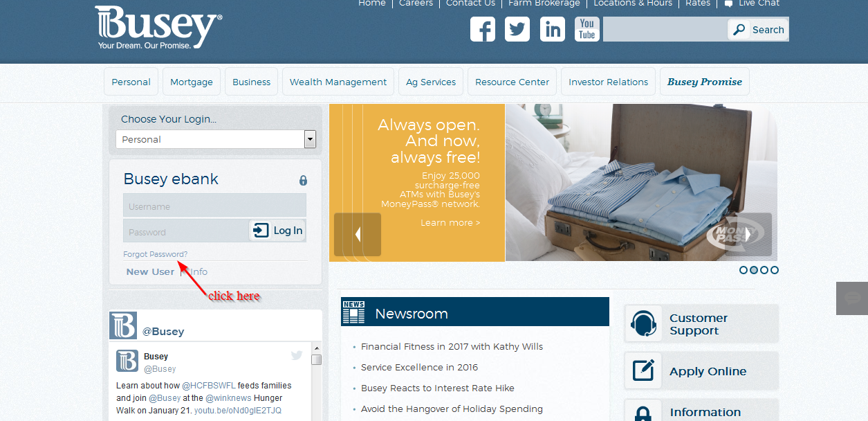
Task: Click the @Busey handle under Busey name
Action: point(160,369)
